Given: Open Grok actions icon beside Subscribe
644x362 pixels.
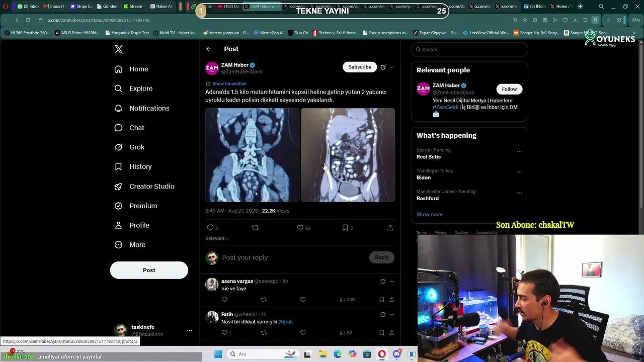Looking at the screenshot, I should (x=383, y=67).
